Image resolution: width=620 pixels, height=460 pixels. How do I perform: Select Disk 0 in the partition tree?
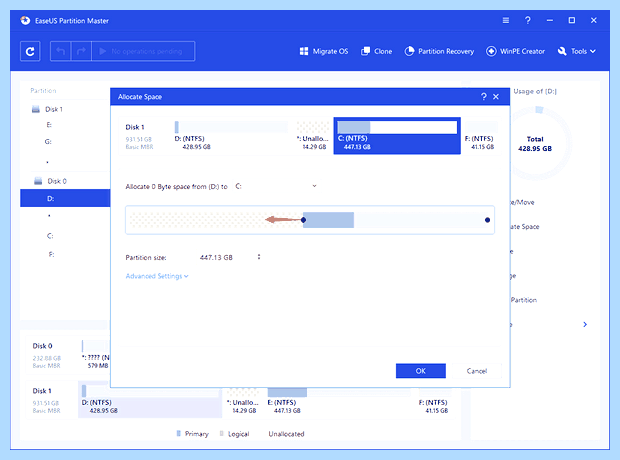[57, 181]
